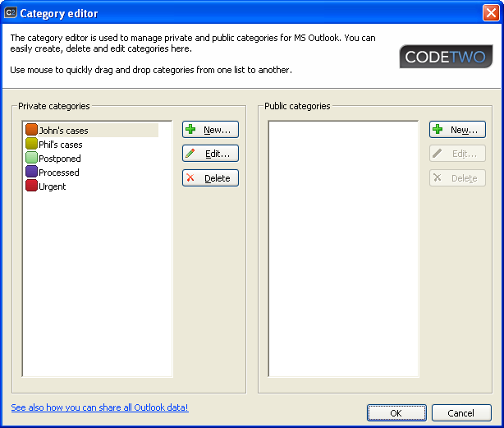Close the Category editor window
Screen dimensions: 504x428
491,13
